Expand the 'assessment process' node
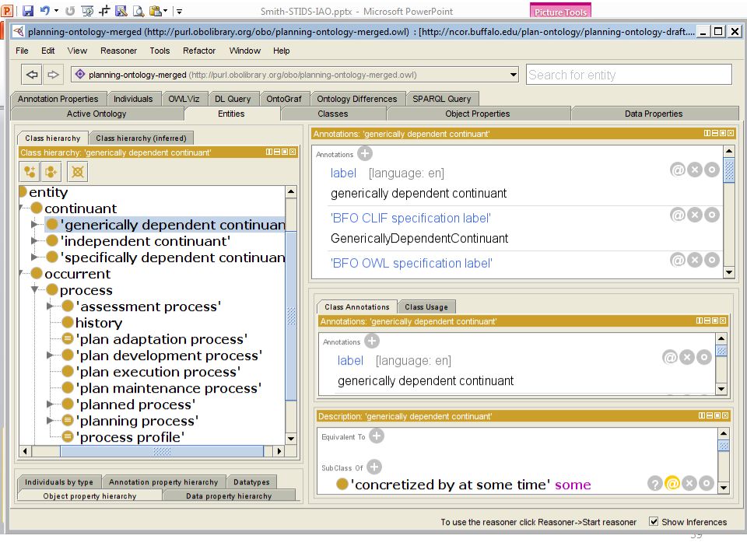This screenshot has height=560, width=747. click(50, 306)
